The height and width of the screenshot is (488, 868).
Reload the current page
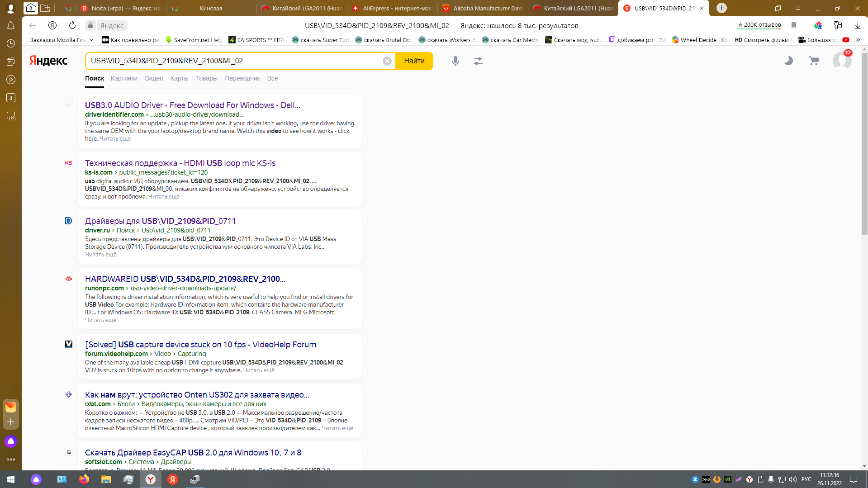tap(72, 25)
